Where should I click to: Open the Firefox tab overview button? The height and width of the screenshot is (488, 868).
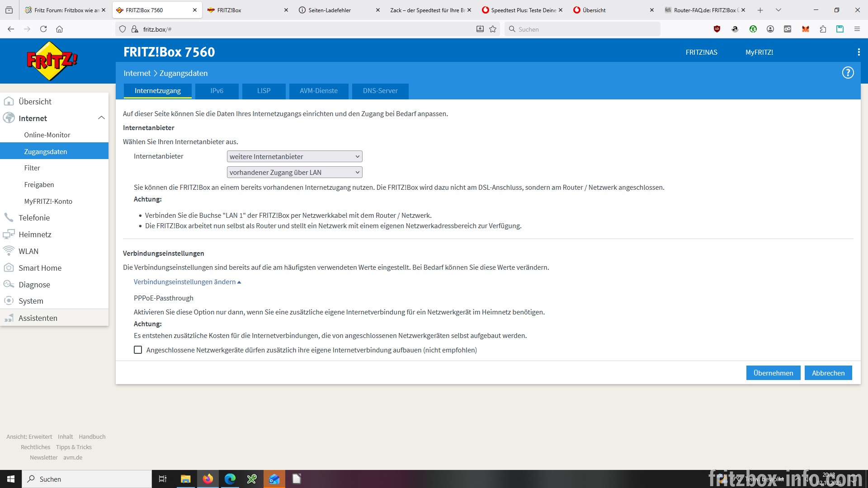9,10
